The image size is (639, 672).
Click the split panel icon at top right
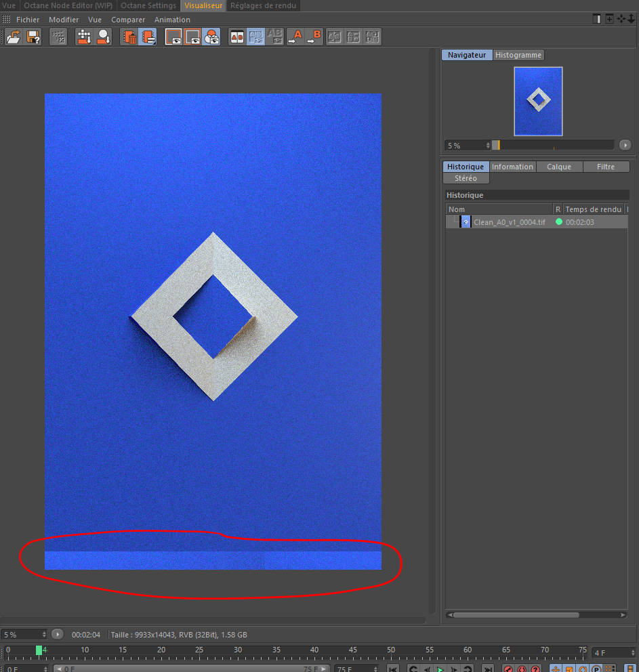point(596,19)
